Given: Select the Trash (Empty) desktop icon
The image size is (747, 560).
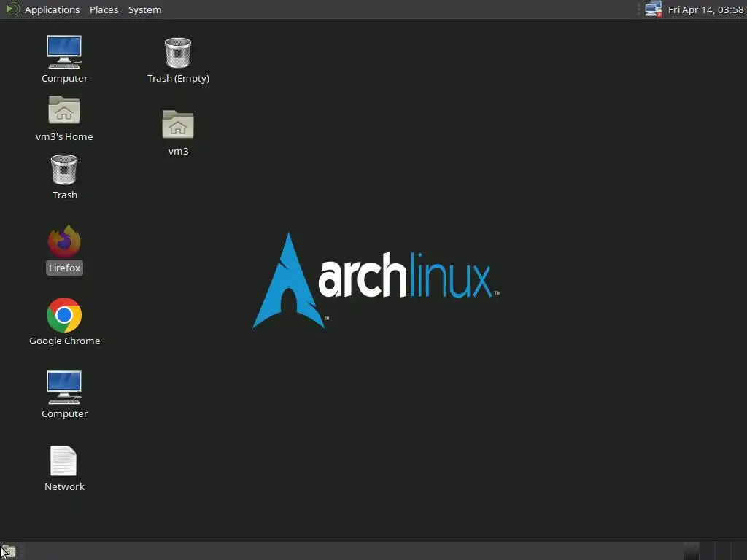Looking at the screenshot, I should click(178, 60).
